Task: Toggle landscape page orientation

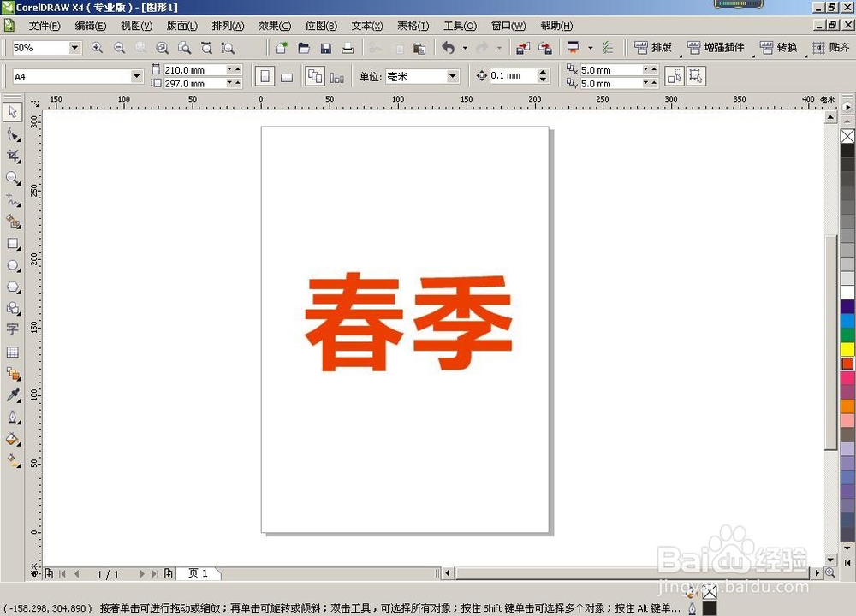Action: [288, 75]
